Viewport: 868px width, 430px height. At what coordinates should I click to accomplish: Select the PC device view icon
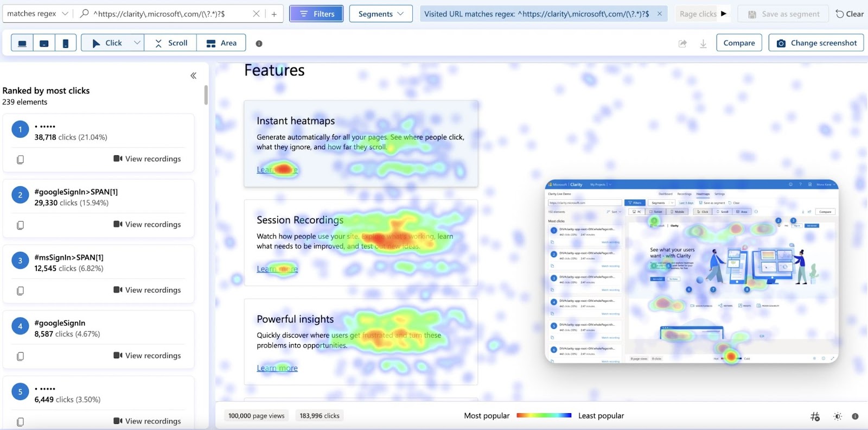coord(22,43)
